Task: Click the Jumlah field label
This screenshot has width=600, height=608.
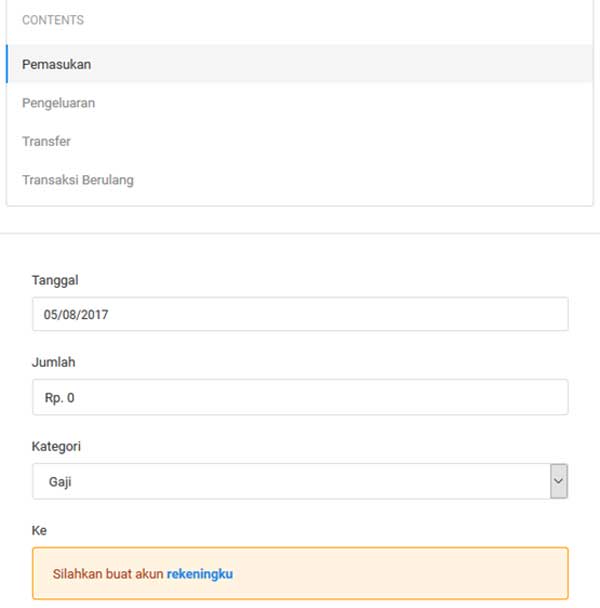Action: click(x=54, y=363)
